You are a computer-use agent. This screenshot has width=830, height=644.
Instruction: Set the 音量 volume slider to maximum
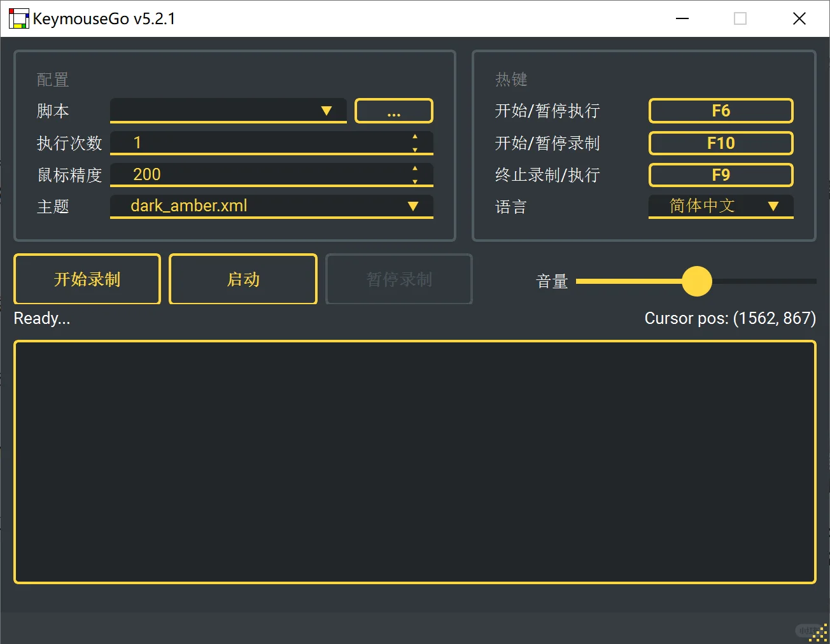pos(813,281)
